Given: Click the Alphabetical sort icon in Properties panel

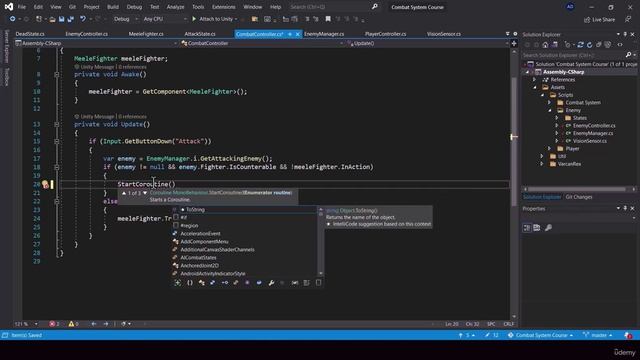Looking at the screenshot, I should click(537, 228).
